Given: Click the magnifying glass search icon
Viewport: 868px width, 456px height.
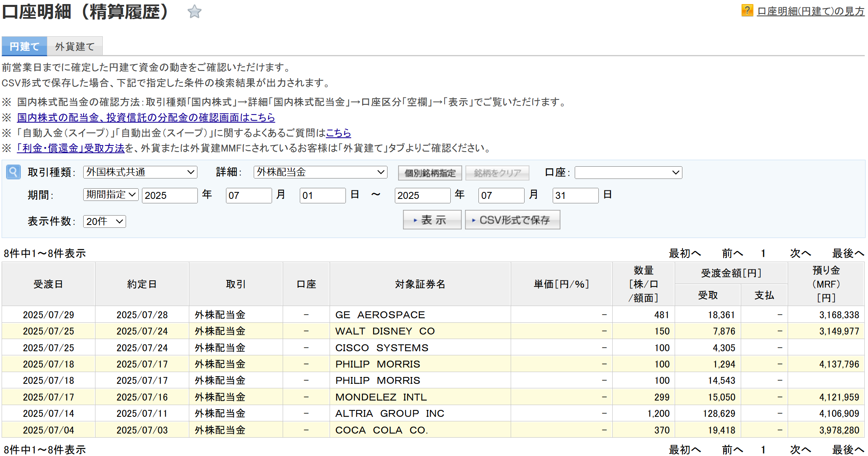Looking at the screenshot, I should [13, 172].
